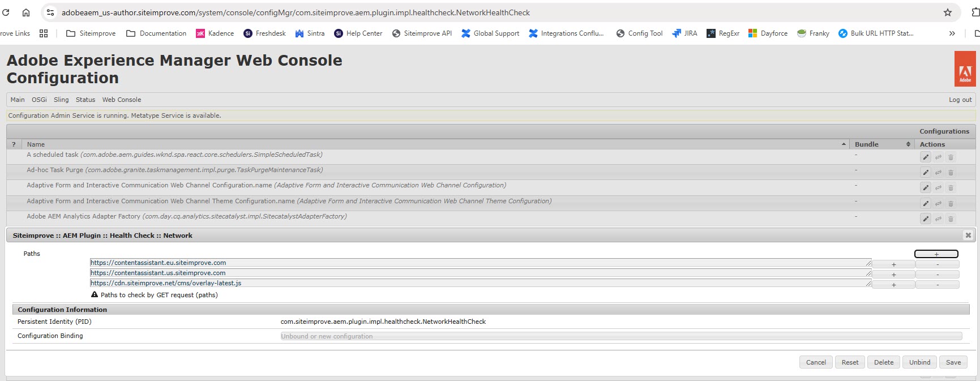The image size is (980, 381).
Task: Click unbind arrows icon for Analytics Adapter Factory row
Action: [938, 219]
